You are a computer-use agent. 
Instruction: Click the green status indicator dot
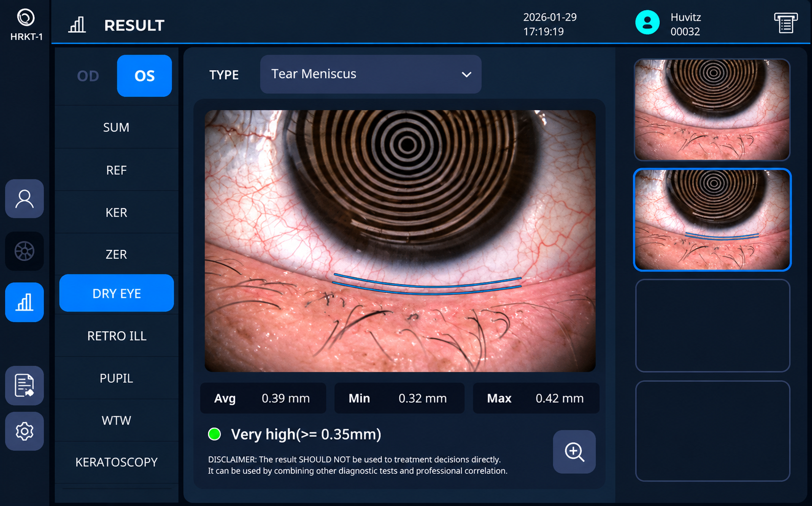click(214, 434)
